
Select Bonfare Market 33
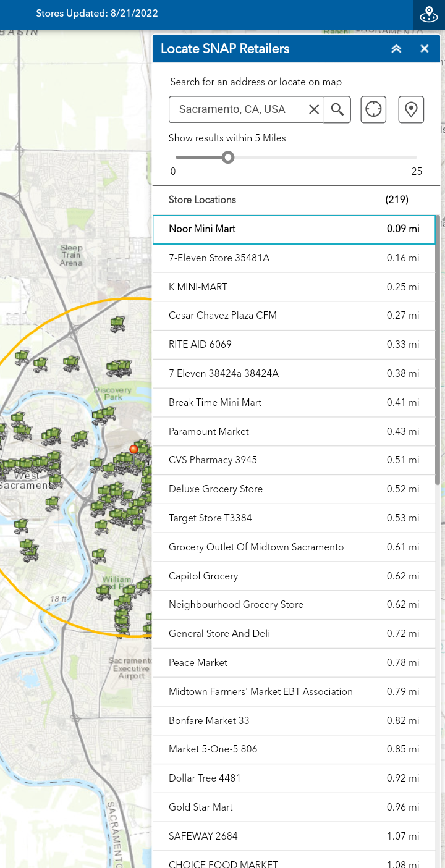click(x=294, y=721)
